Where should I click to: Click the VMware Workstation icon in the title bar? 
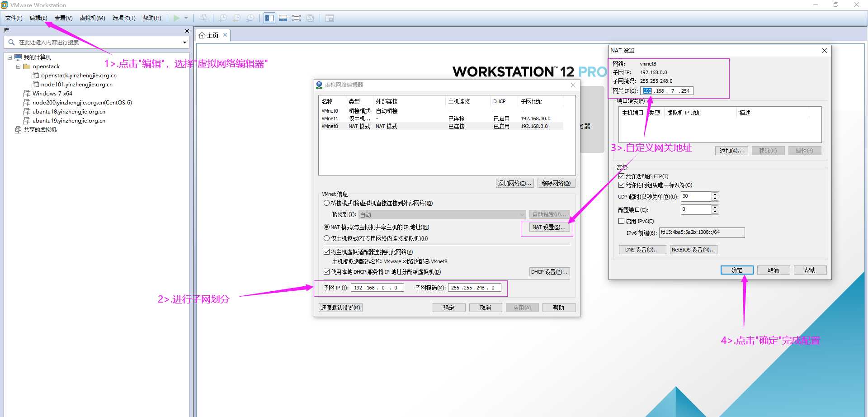point(5,5)
